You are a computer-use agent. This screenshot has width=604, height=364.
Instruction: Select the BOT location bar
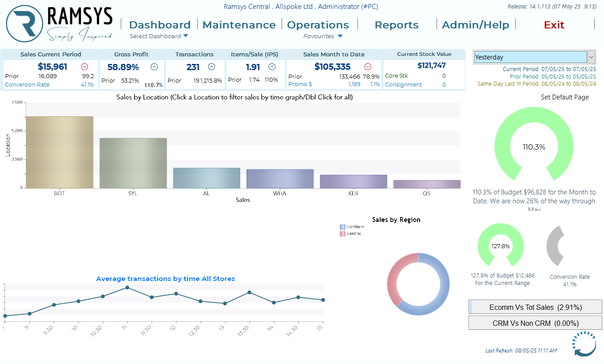(60, 152)
